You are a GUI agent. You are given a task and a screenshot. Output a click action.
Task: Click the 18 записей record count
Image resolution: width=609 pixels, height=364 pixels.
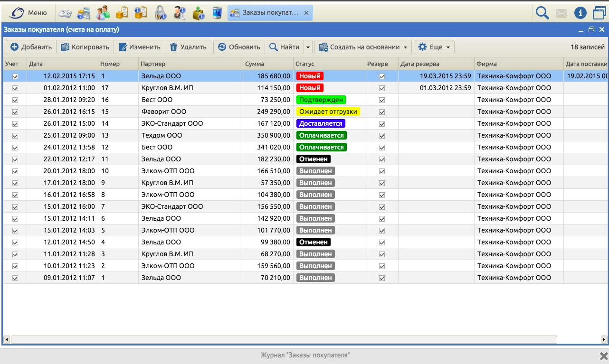pyautogui.click(x=588, y=47)
